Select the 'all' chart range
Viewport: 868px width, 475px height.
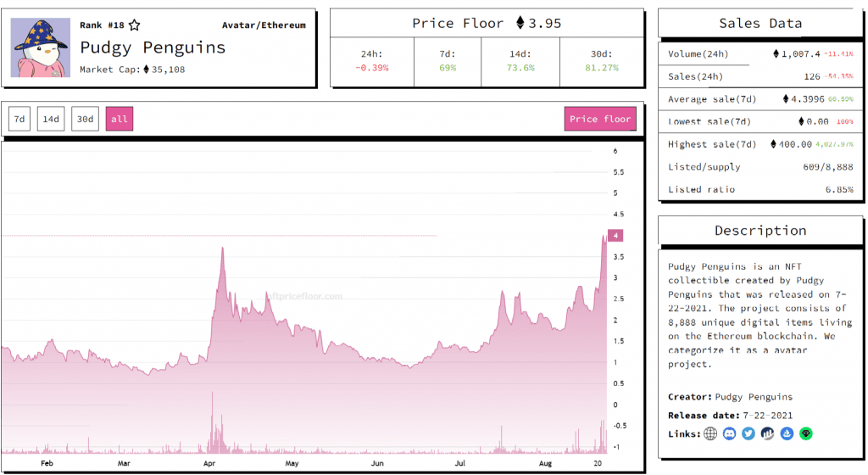(x=120, y=119)
